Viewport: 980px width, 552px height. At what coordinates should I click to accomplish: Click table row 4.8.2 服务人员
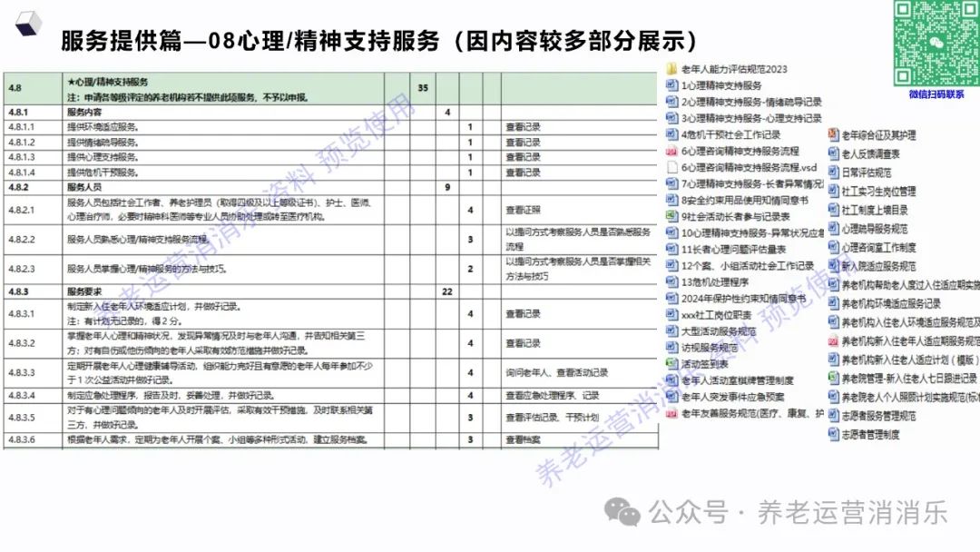(330, 187)
